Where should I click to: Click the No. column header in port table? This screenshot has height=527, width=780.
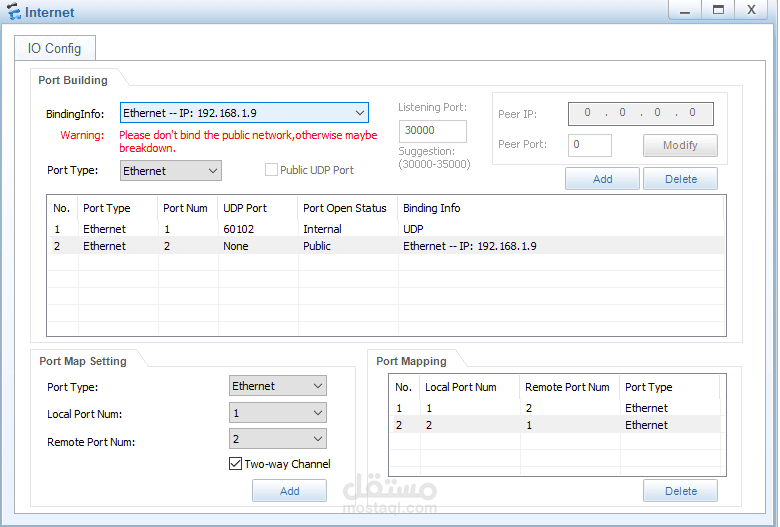tap(62, 208)
